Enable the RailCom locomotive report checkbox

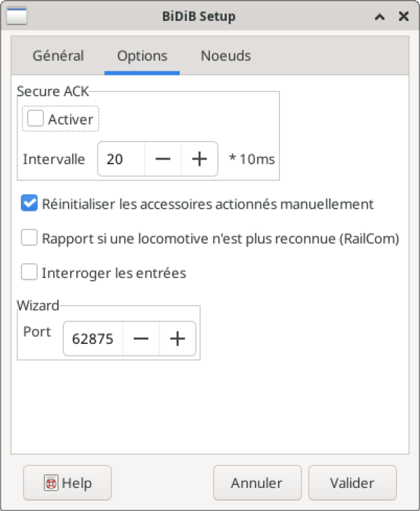click(29, 238)
